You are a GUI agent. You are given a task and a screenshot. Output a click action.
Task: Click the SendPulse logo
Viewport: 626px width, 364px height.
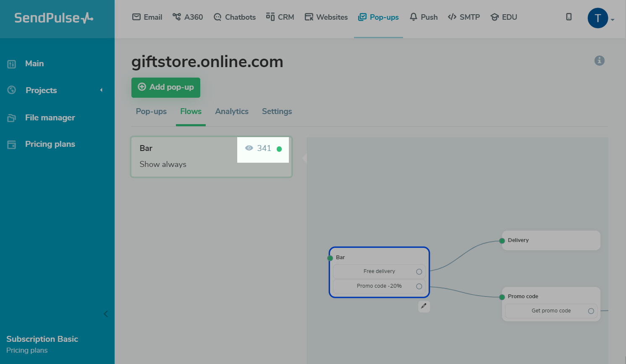point(54,18)
